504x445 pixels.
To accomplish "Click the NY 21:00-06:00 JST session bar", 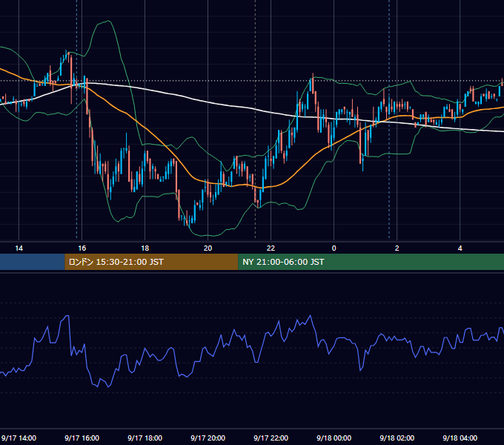I will point(371,262).
